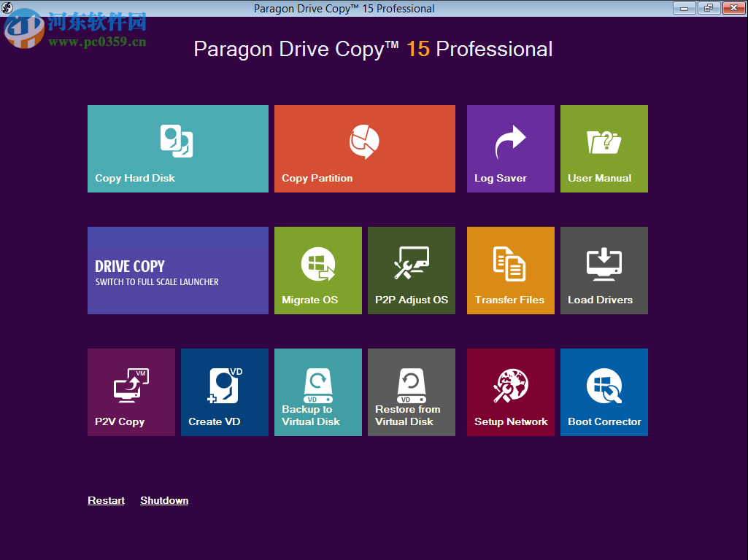Launch the Boot Corrector tool

pyautogui.click(x=604, y=392)
